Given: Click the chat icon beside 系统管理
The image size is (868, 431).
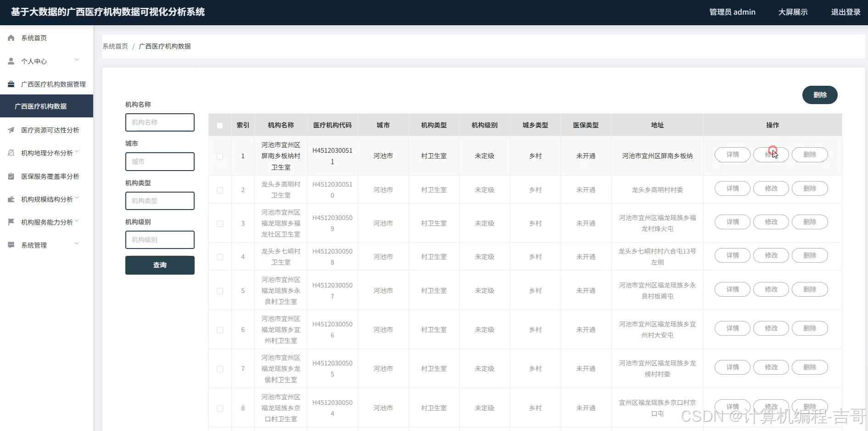Looking at the screenshot, I should 11,245.
